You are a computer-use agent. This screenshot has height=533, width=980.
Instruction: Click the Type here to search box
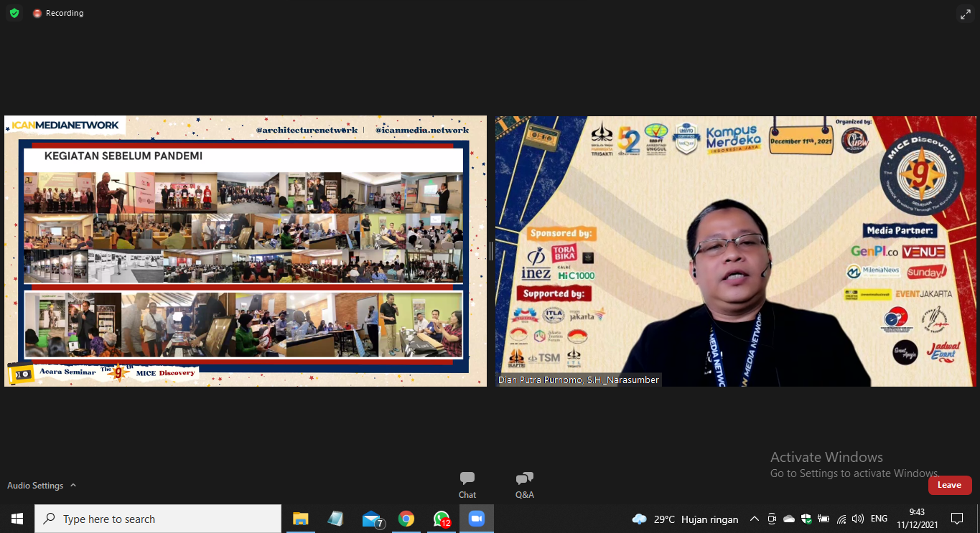point(158,519)
